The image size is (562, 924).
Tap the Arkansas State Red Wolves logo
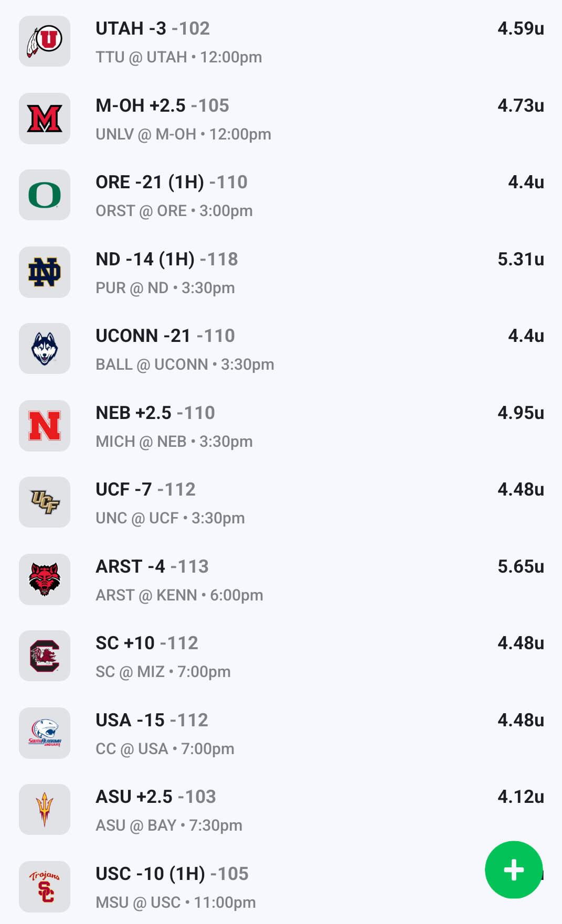[x=45, y=579]
